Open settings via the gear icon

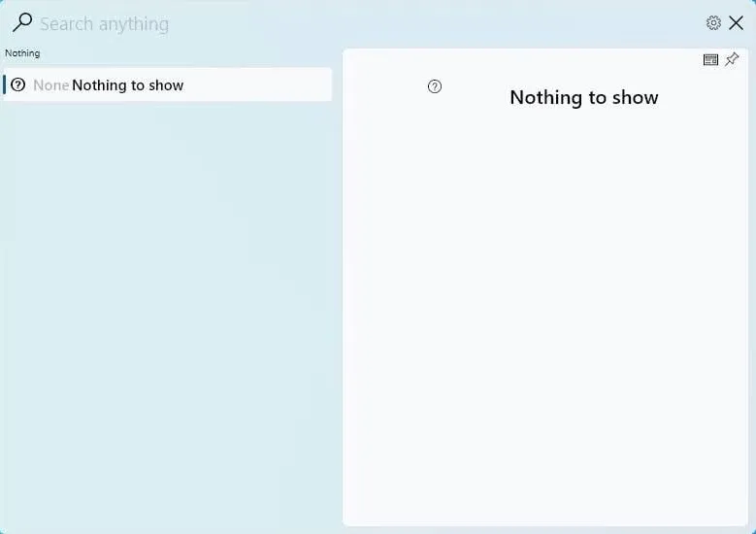(713, 23)
